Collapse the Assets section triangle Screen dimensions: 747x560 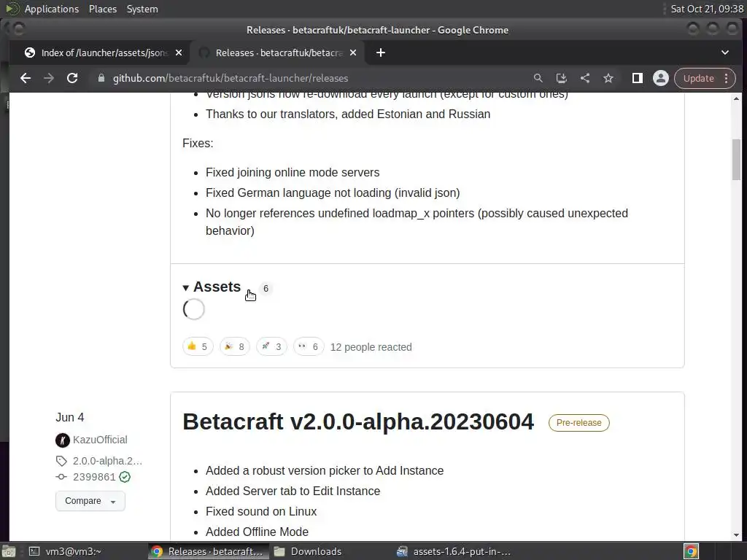[x=186, y=288]
